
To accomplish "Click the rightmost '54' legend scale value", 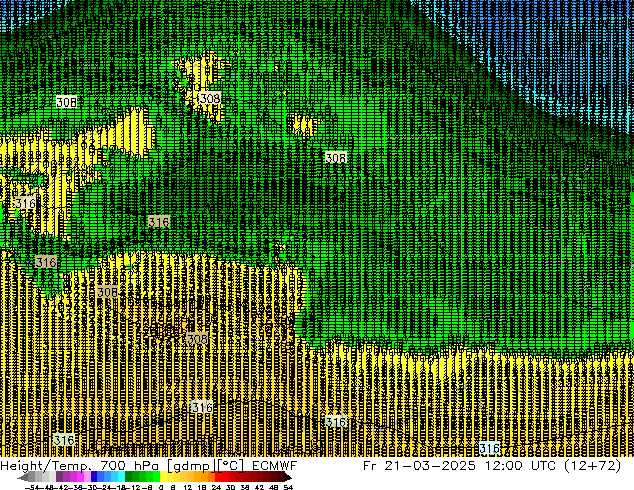I will tap(288, 487).
